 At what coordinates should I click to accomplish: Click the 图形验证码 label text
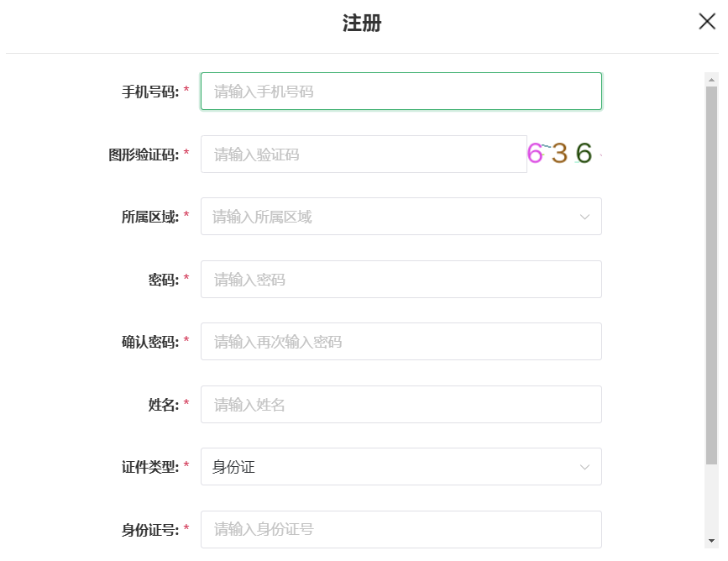click(144, 155)
